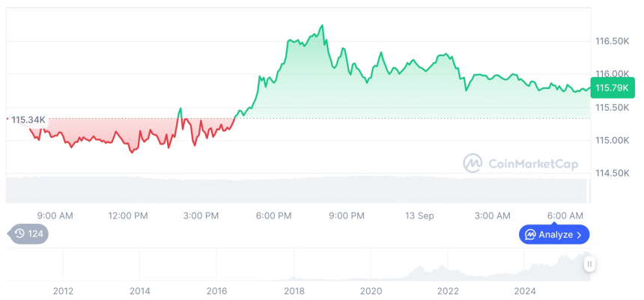
Task: Select 2018 on the year timeline
Action: [294, 290]
